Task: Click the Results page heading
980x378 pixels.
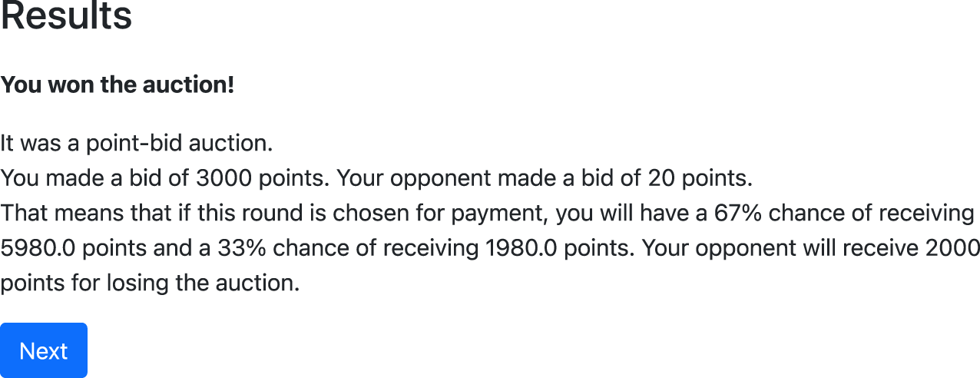Action: pos(66,15)
